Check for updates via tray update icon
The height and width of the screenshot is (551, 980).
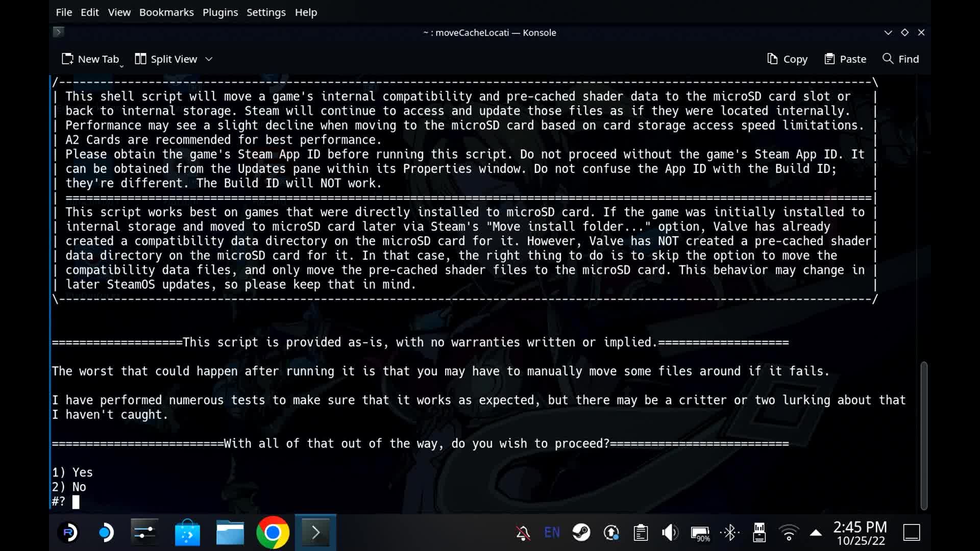click(611, 532)
